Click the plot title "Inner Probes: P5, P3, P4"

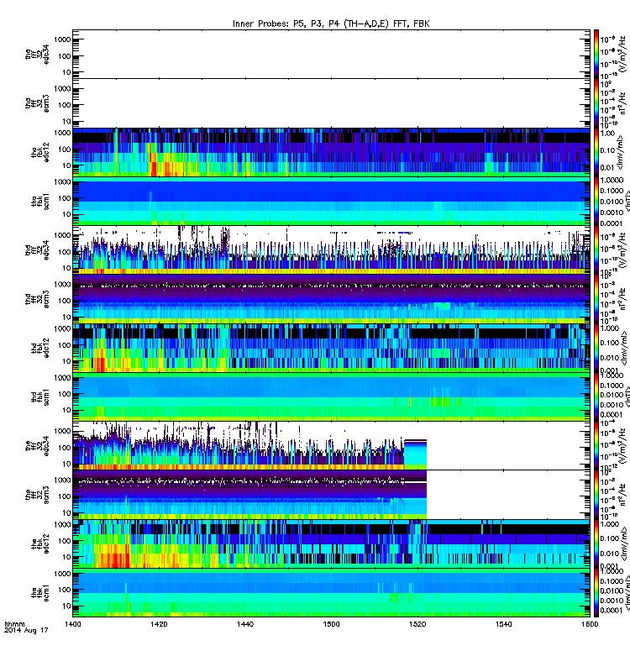[x=288, y=24]
